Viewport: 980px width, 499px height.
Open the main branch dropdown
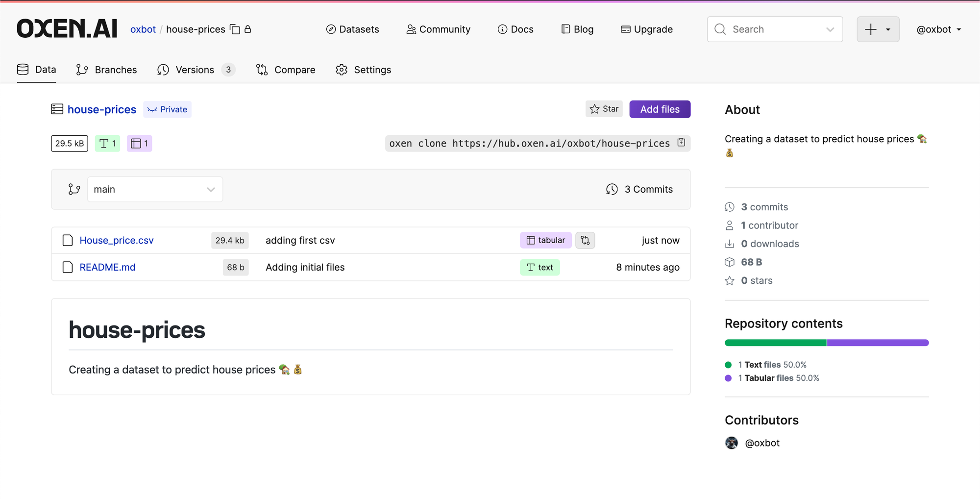click(155, 189)
